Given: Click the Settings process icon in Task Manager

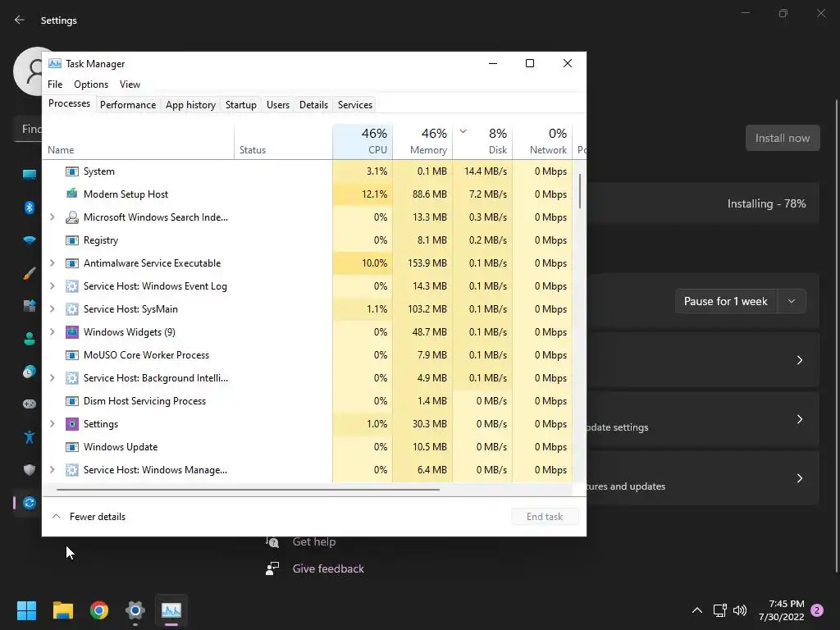Looking at the screenshot, I should click(x=72, y=424).
